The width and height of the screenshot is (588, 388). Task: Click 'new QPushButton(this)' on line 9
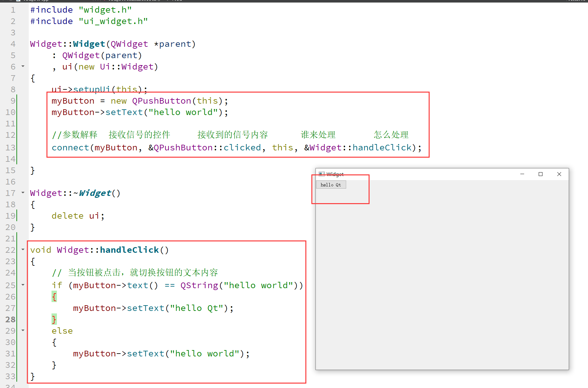[x=166, y=101]
